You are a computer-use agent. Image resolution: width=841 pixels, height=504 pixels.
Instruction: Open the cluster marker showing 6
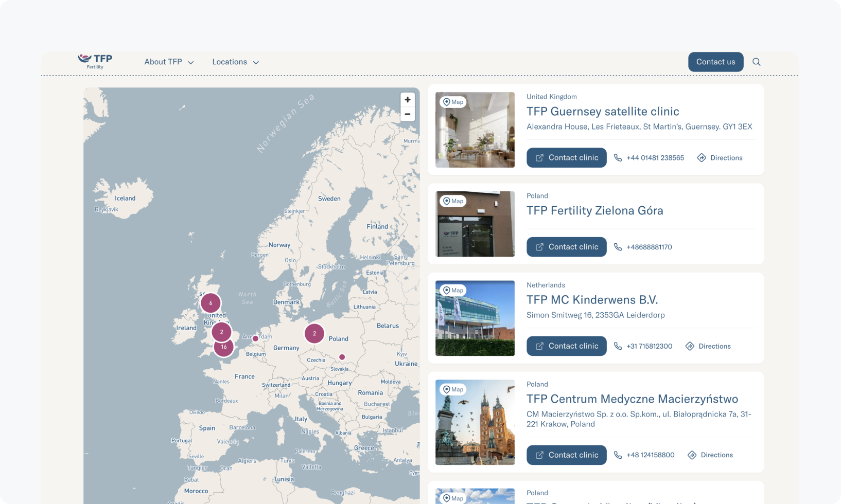pos(211,303)
